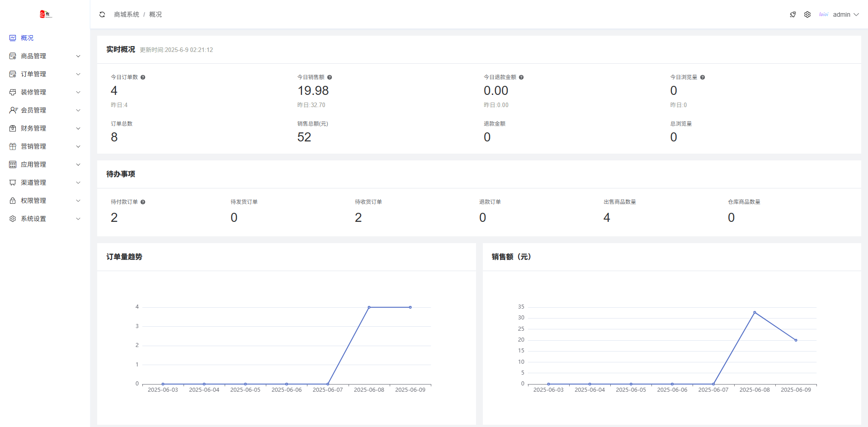Click the store logo in sidebar
The image size is (868, 427).
pos(46,14)
